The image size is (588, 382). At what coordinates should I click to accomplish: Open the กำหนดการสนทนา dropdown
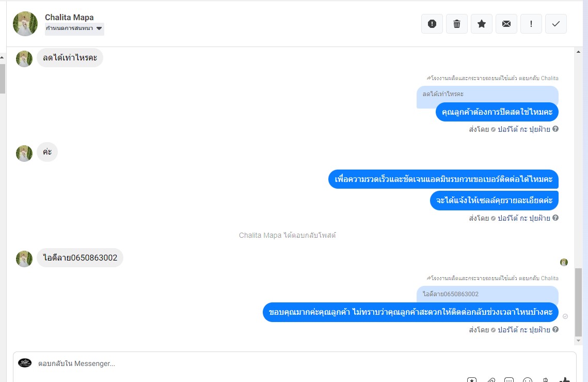74,28
